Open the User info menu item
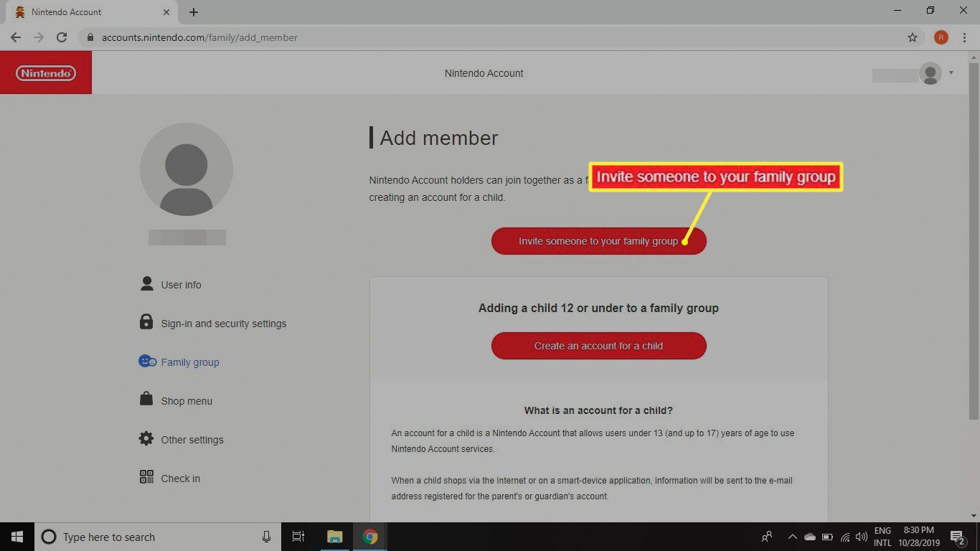980x551 pixels. tap(181, 285)
